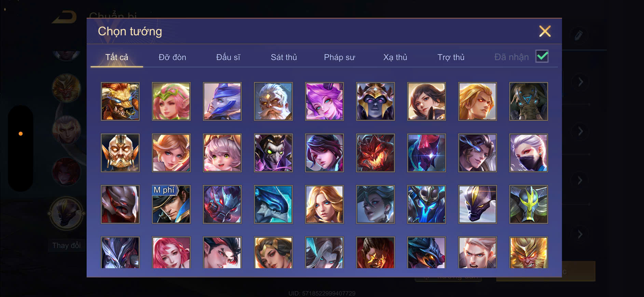The height and width of the screenshot is (297, 644).
Task: Filter heroes by 'Pháp sư'
Action: (339, 57)
